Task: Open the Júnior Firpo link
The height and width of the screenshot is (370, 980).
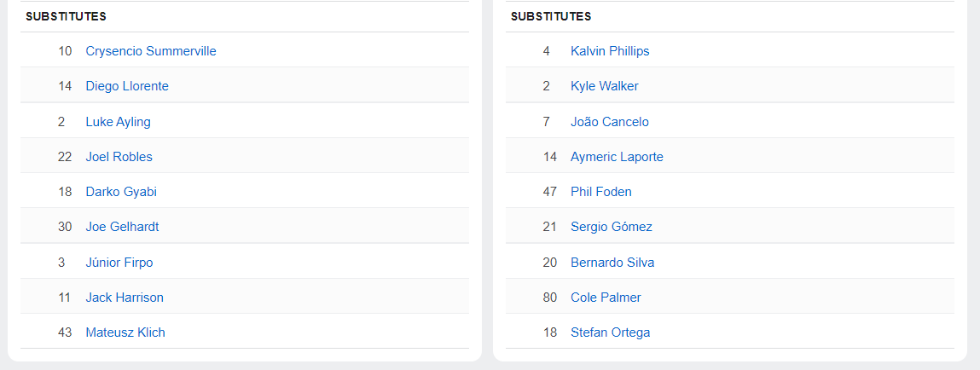Action: coord(119,263)
